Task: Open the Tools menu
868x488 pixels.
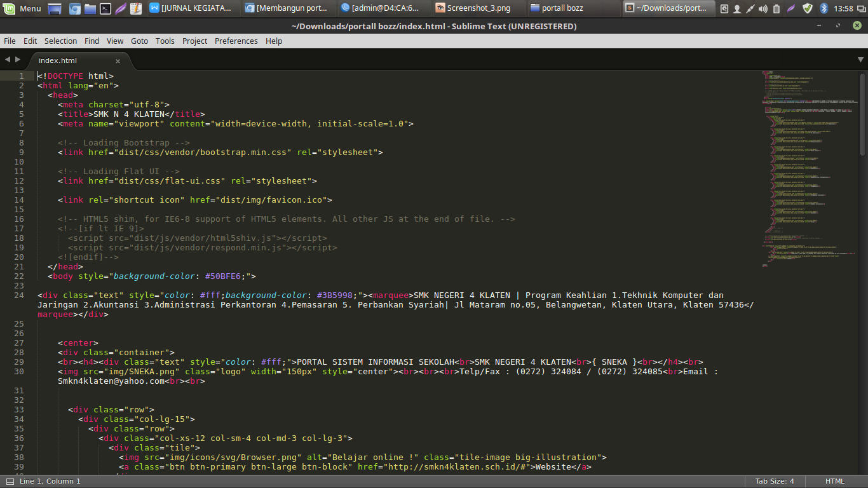Action: 165,41
